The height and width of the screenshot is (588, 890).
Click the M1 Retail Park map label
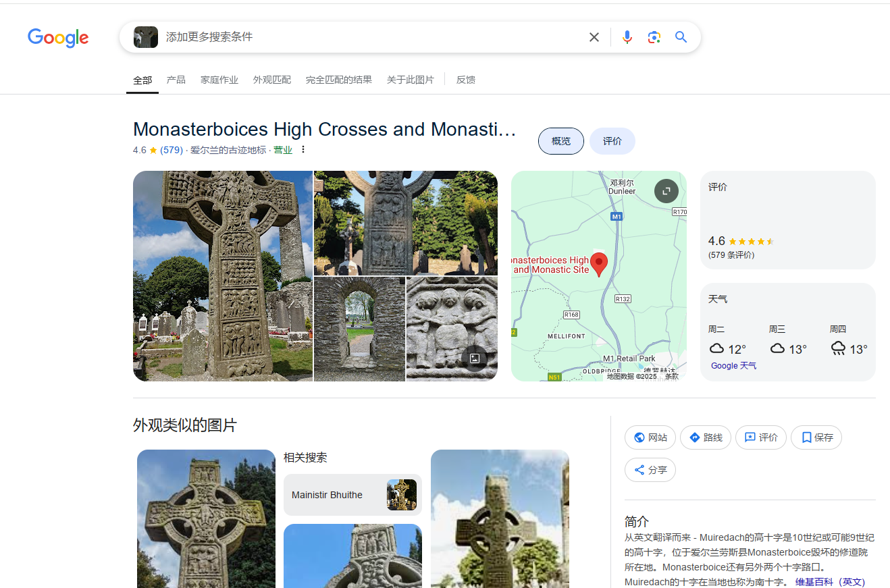[x=629, y=358]
